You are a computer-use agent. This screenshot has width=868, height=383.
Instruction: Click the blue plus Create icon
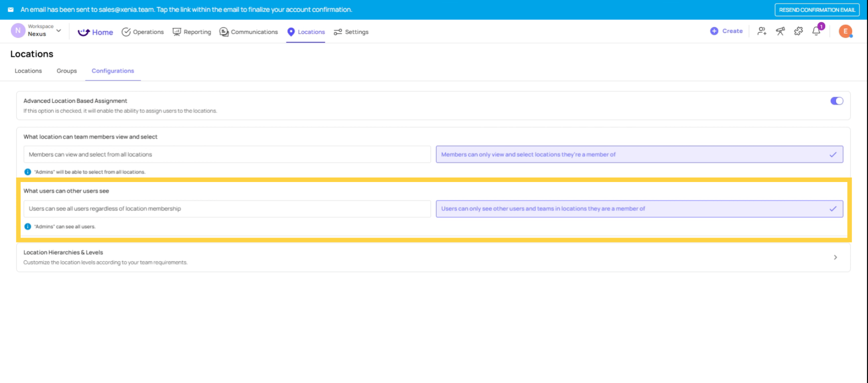point(714,31)
